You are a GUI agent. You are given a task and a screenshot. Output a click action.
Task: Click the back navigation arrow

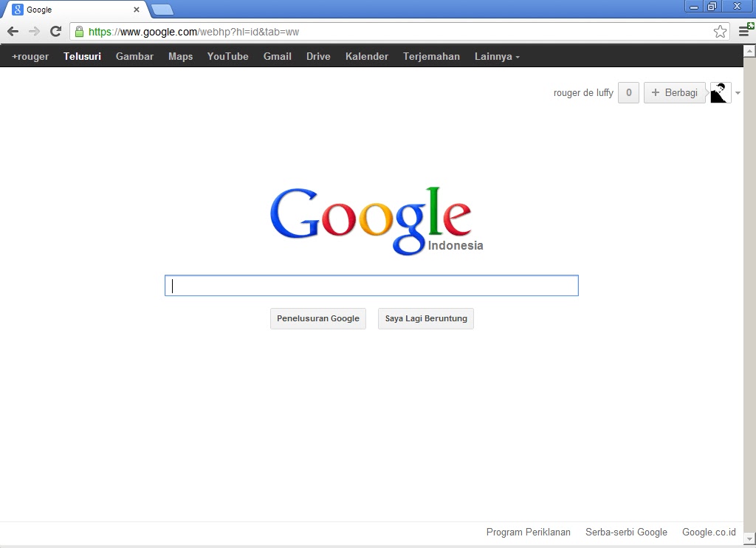[x=12, y=31]
